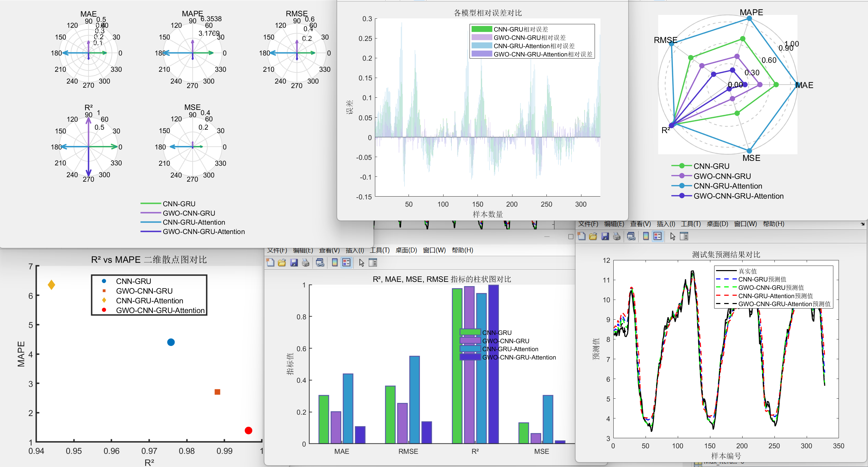The image size is (868, 467).
Task: Click GWO-CNN-GRU-Attention label in scatter plot legend
Action: (x=160, y=310)
